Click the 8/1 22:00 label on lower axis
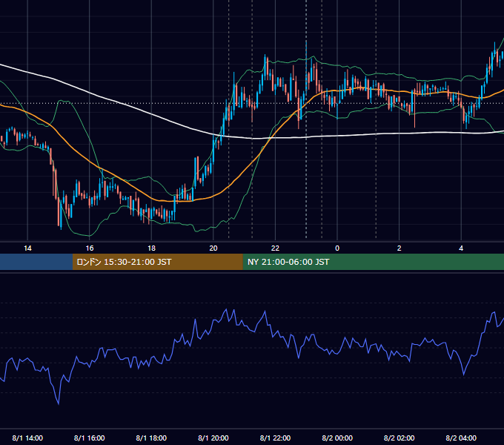Viewport: 504px width, 445px height. (275, 438)
